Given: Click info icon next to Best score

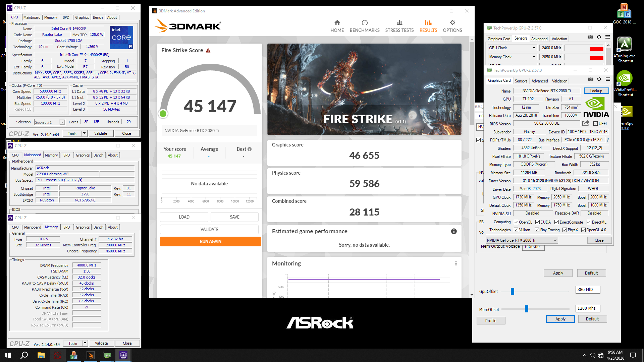Looking at the screenshot, I should point(250,149).
